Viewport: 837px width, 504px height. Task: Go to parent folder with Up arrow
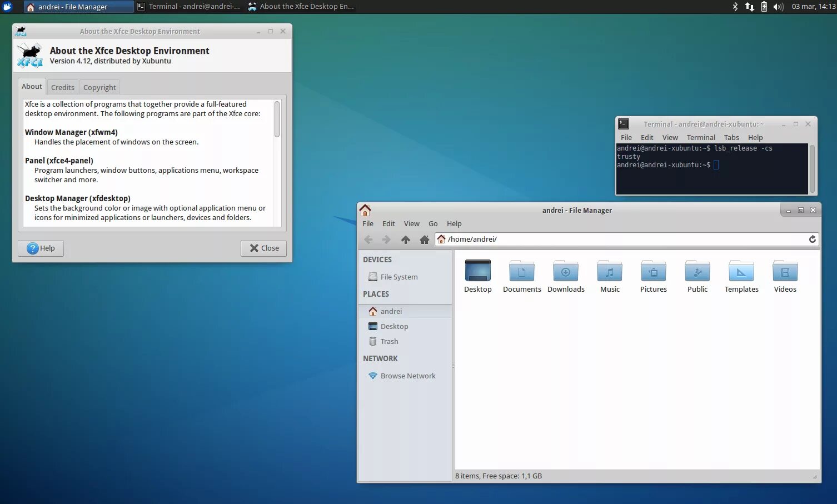coord(406,239)
